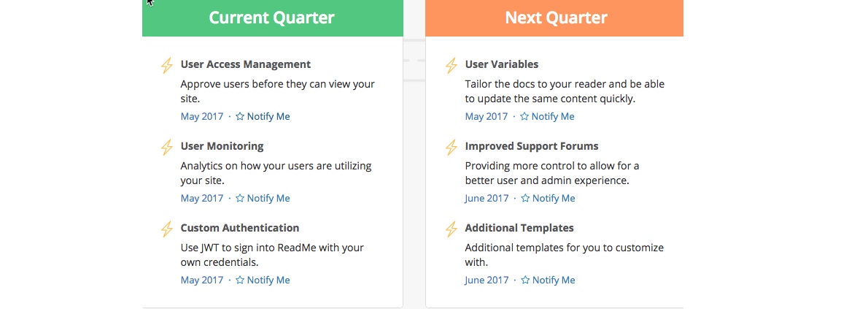
Task: Open the User Access Management title
Action: point(246,64)
